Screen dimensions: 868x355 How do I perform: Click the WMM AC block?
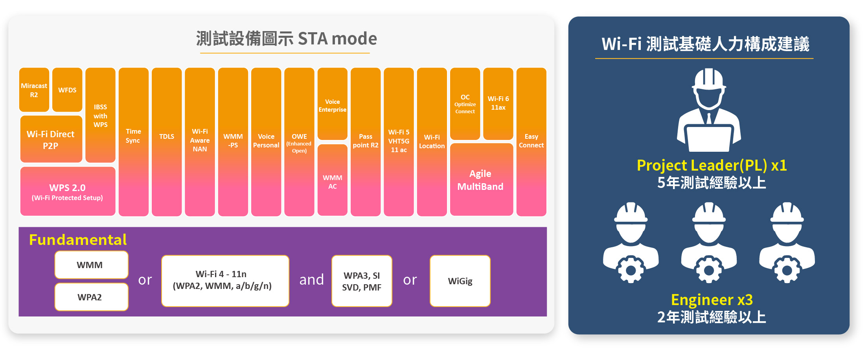(x=333, y=180)
